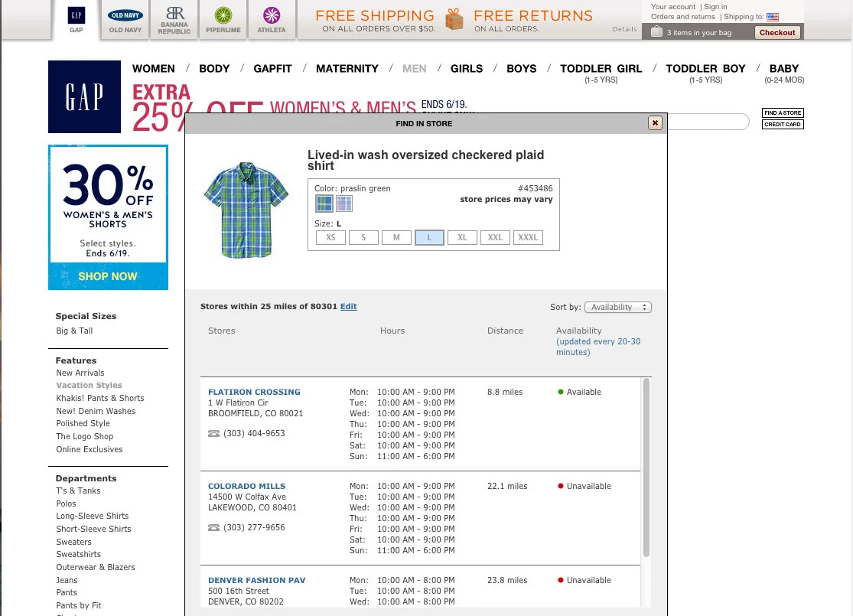This screenshot has height=616, width=853.
Task: Open T's & Tanks department
Action: pyautogui.click(x=78, y=491)
